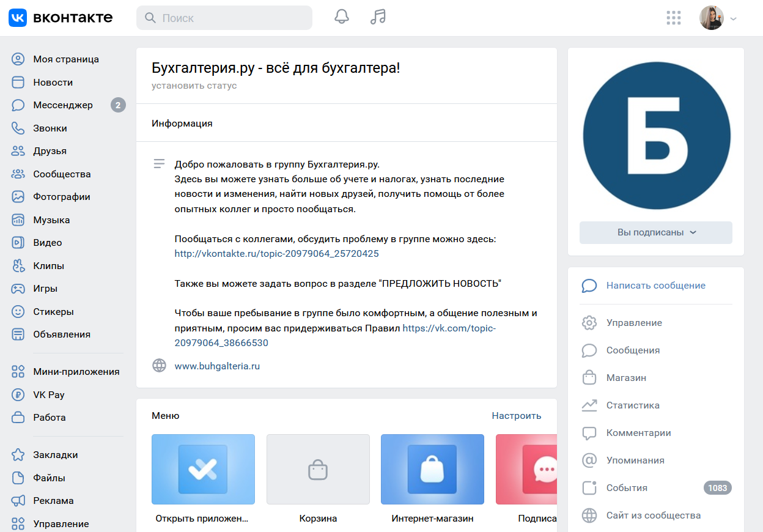Click the Моя страница profile icon
This screenshot has height=532, width=763.
[18, 59]
